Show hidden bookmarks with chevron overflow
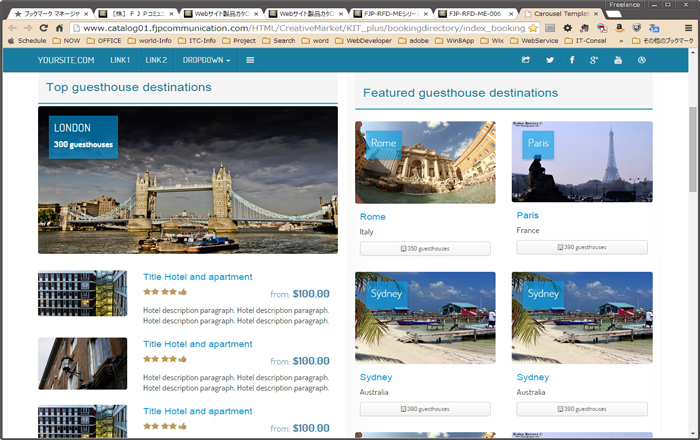 [634, 41]
